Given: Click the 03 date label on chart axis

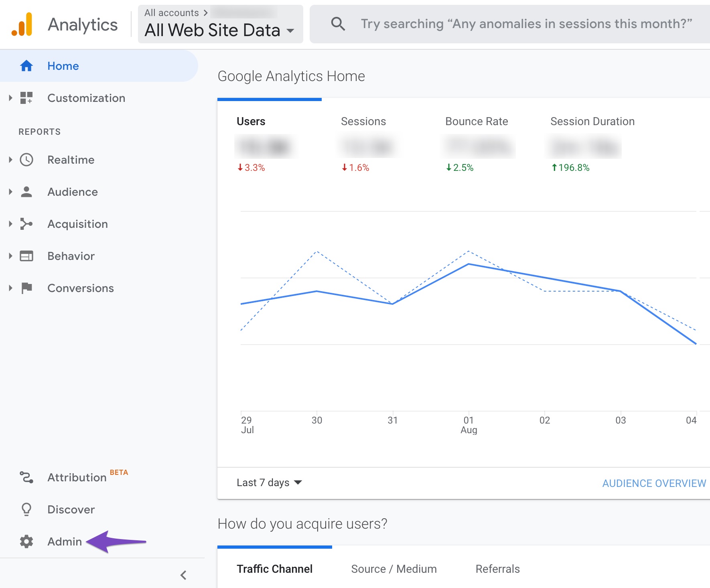Looking at the screenshot, I should point(621,420).
